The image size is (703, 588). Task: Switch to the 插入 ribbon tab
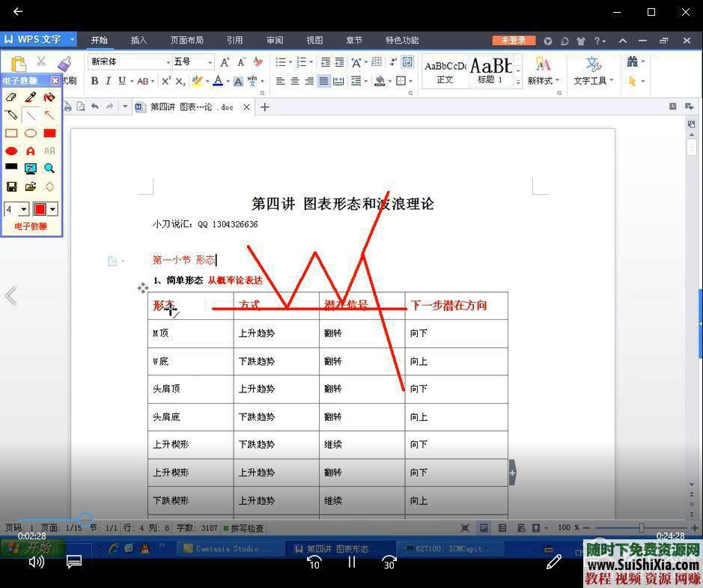pos(138,40)
